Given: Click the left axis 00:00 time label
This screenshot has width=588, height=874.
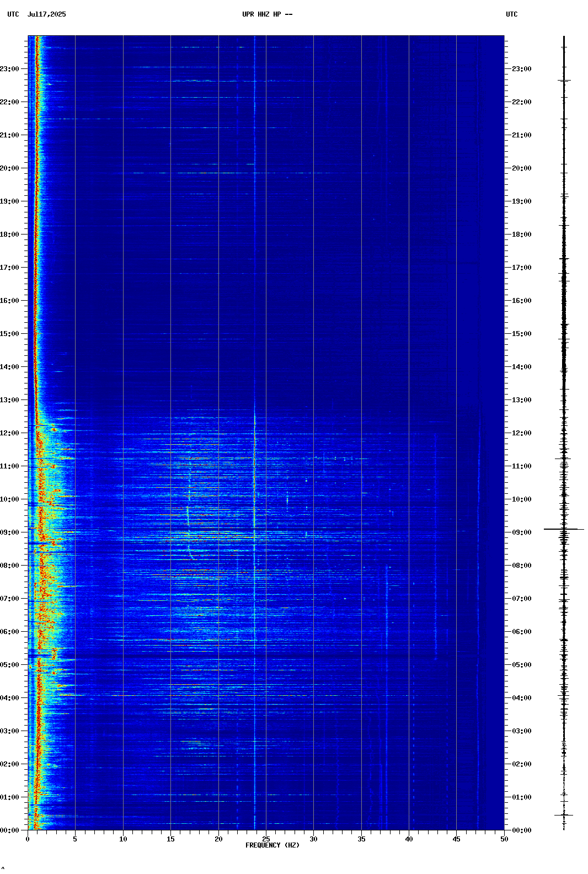Looking at the screenshot, I should [10, 830].
